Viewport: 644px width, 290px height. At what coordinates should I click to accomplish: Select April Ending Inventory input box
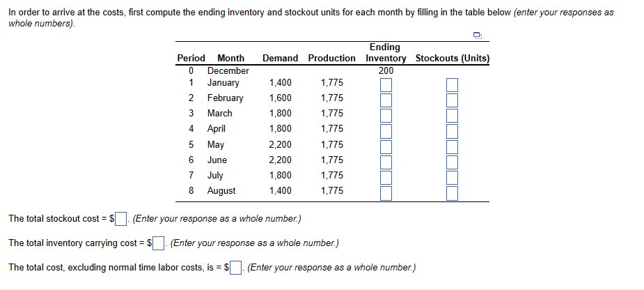[x=386, y=131]
